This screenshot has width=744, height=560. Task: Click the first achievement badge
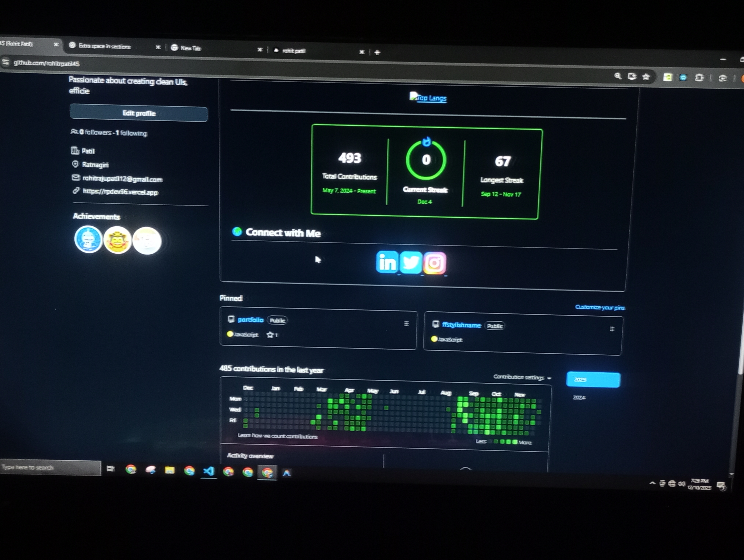tap(88, 239)
